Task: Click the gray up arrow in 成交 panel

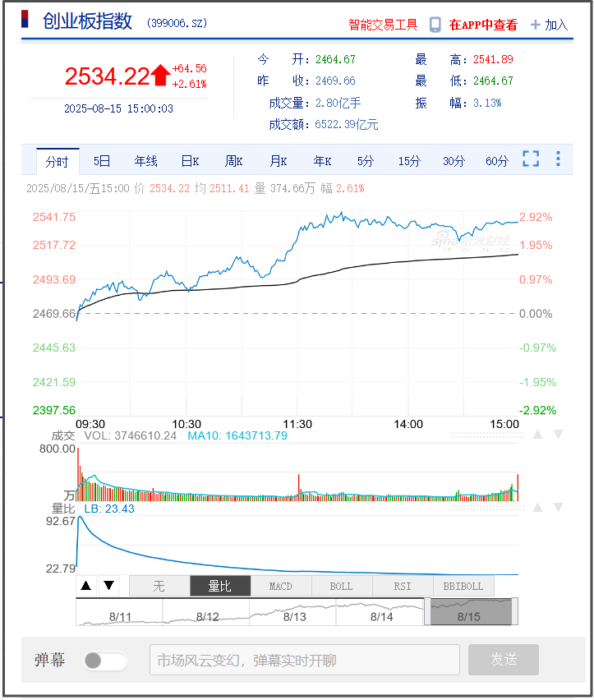Action: pos(537,435)
